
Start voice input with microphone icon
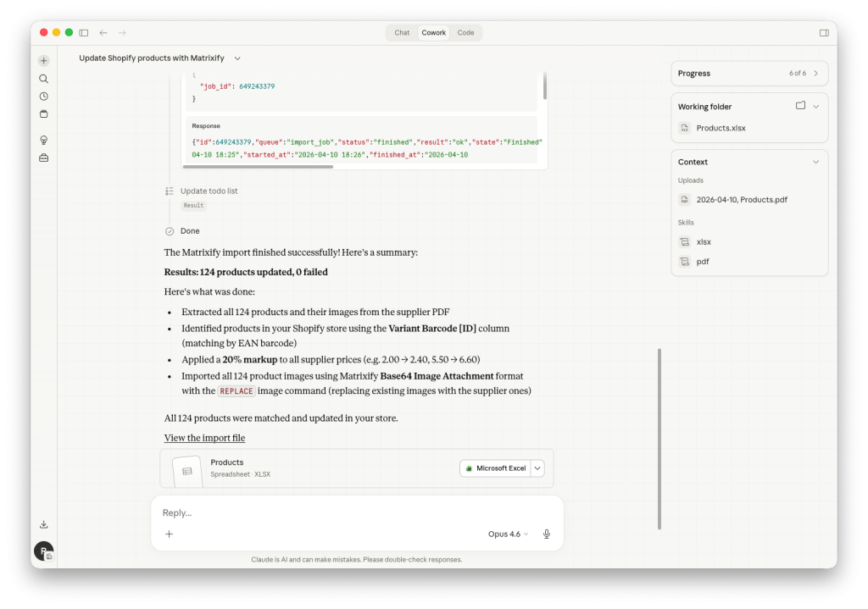pos(547,534)
